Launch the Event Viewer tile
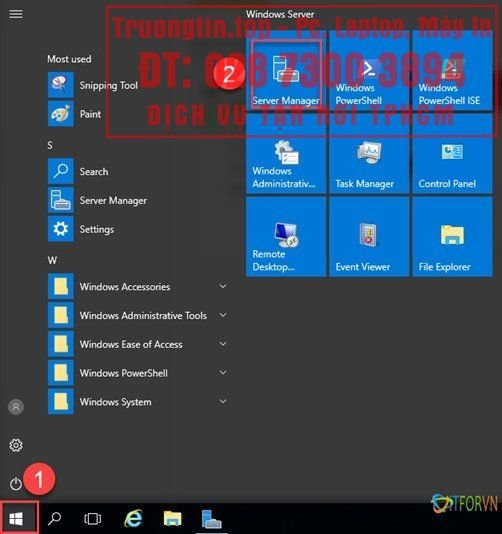 [369, 237]
